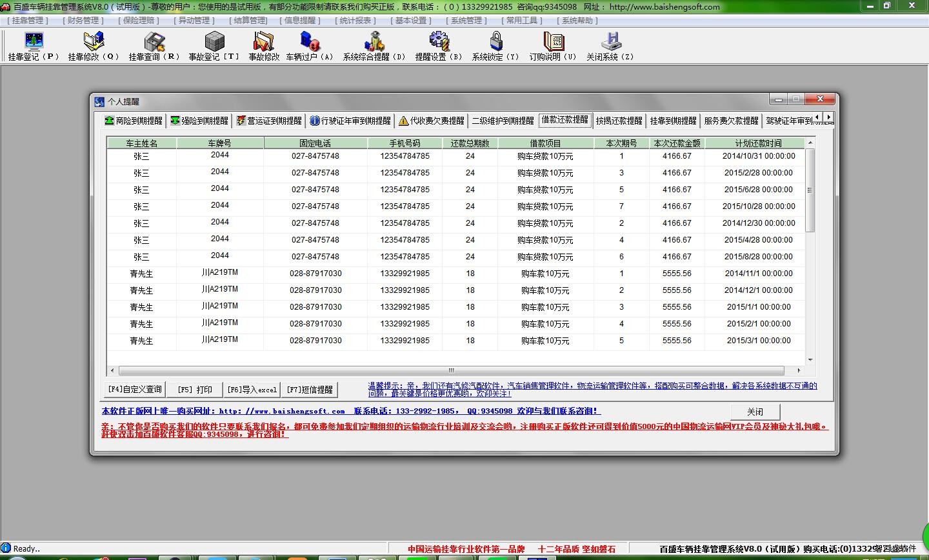The height and width of the screenshot is (560, 929).
Task: Open 常用工具 menu
Action: [522, 21]
